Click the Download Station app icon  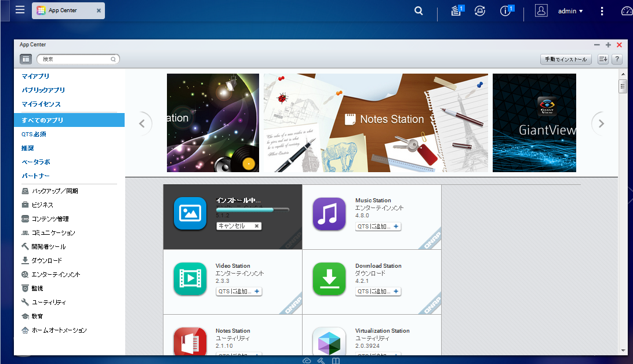[329, 279]
